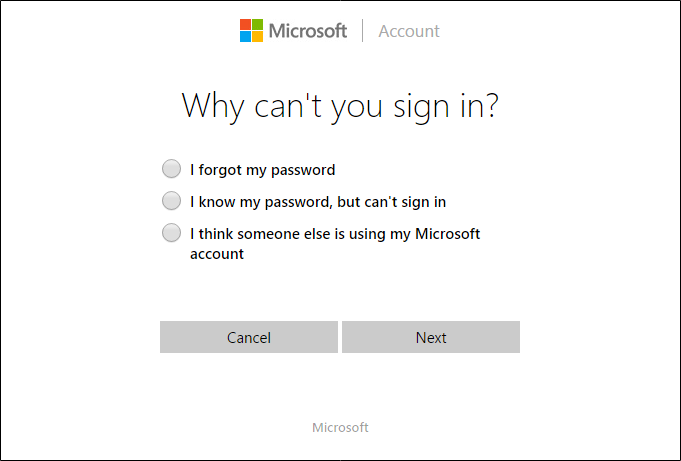Click the "I forgot my password" label text
Viewport: 681px width, 461px height.
click(x=262, y=170)
